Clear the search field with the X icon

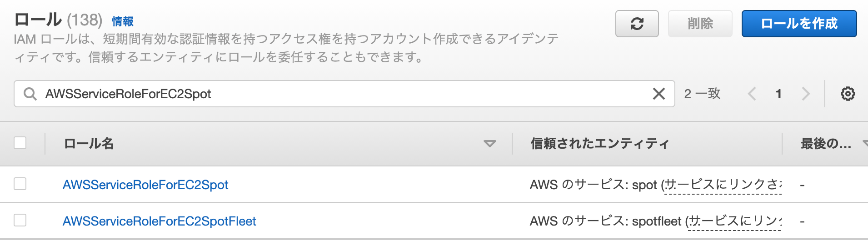point(658,94)
